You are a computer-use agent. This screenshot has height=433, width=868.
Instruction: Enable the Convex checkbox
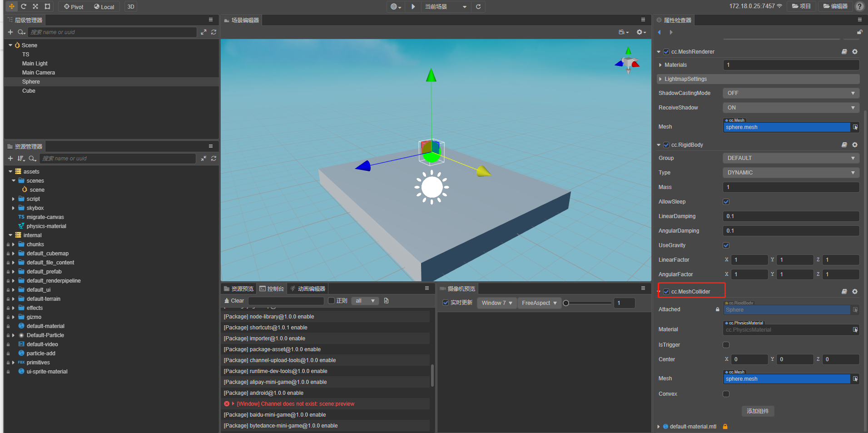(x=726, y=394)
